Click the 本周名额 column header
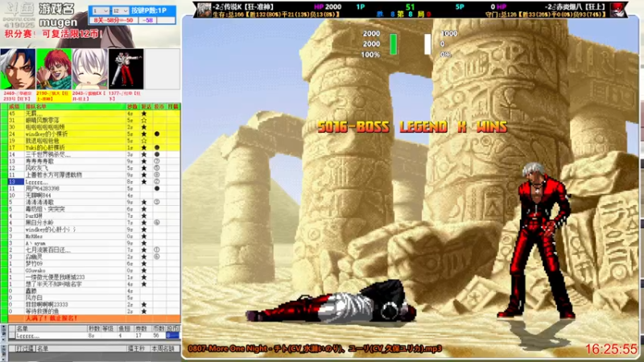Viewport: 644px width, 362px height. (163, 348)
